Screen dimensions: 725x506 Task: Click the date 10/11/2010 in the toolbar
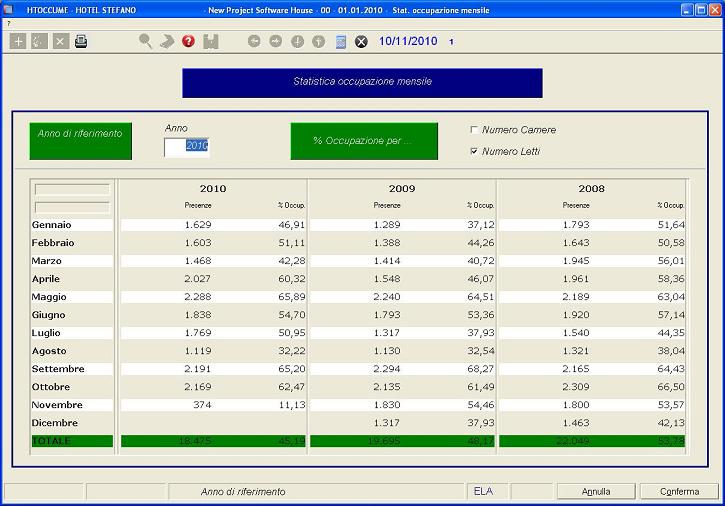[x=408, y=41]
